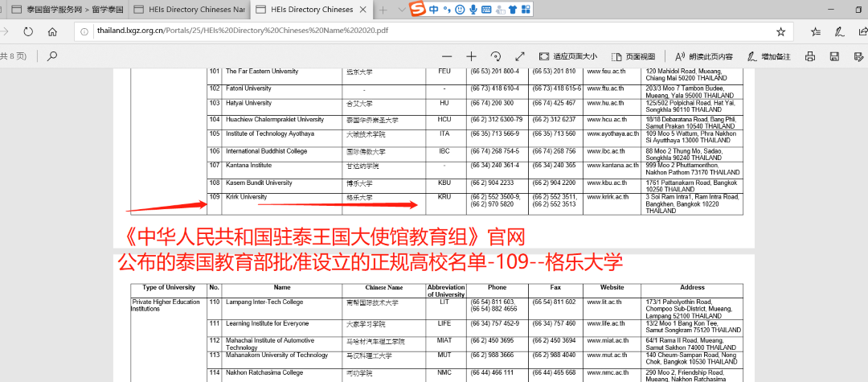868x382 pixels.
Task: Expand the tab preview chevron
Action: 402,10
